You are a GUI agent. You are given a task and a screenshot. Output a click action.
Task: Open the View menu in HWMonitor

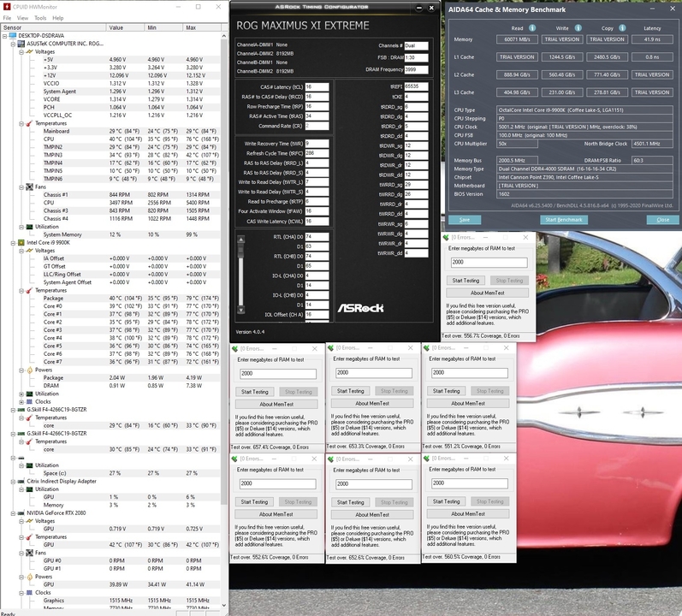(22, 18)
